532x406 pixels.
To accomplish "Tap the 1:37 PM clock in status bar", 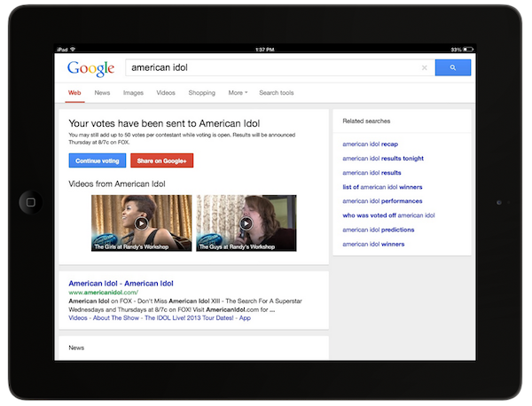I will (265, 50).
